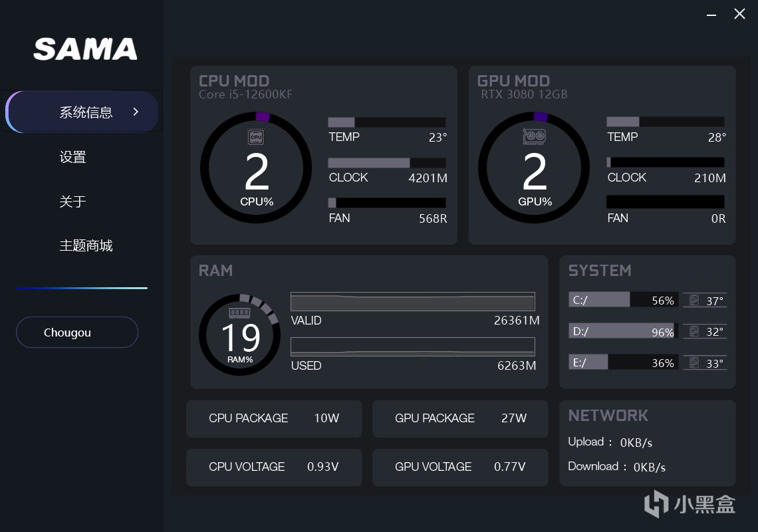
Task: Click the E:/ temperature 33°
Action: click(x=715, y=363)
